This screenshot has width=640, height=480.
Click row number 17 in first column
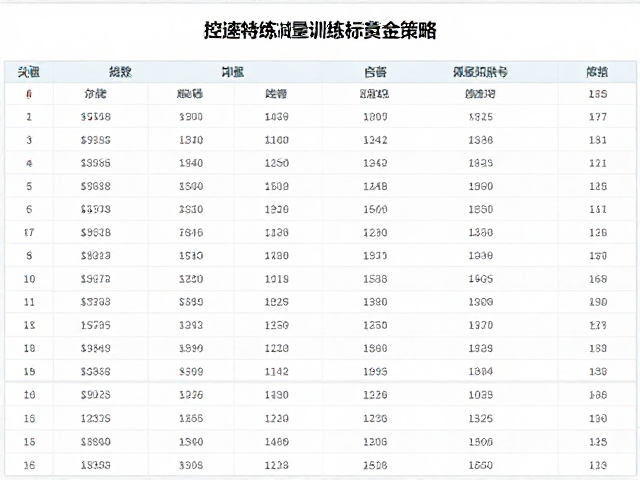pos(29,233)
